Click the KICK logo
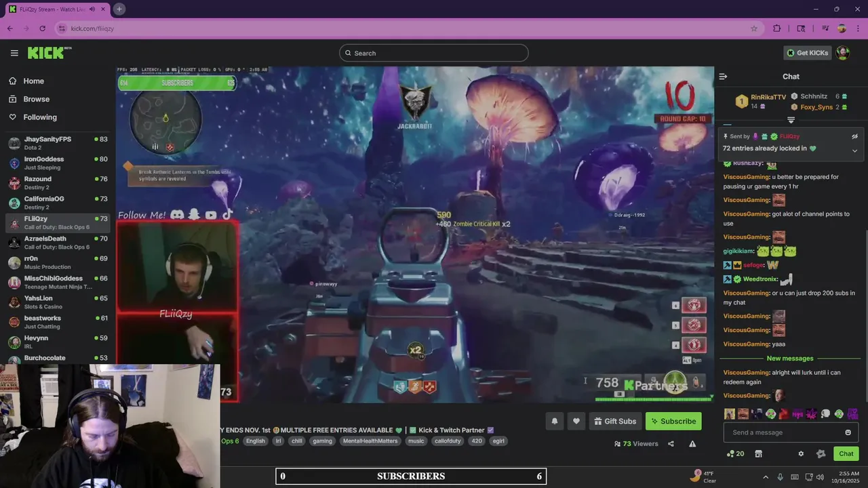868x488 pixels. (x=50, y=53)
